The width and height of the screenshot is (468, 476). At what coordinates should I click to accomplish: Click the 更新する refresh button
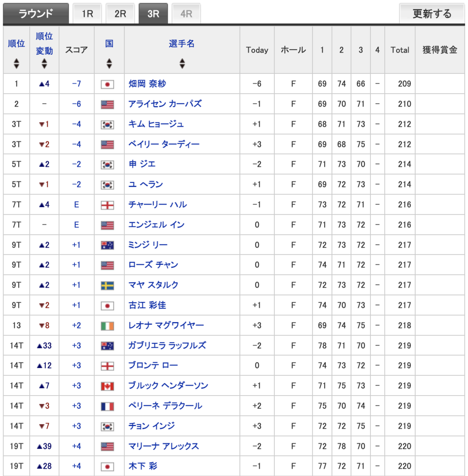[432, 14]
